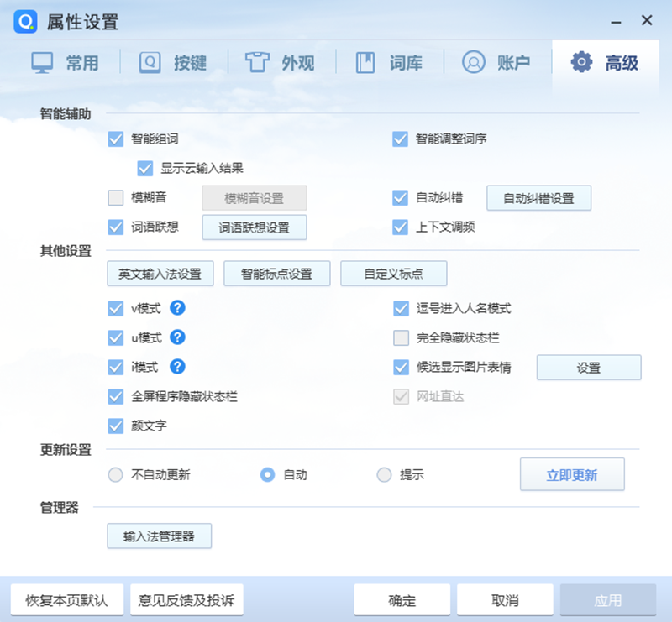Open the help icon next to i模式

click(176, 368)
